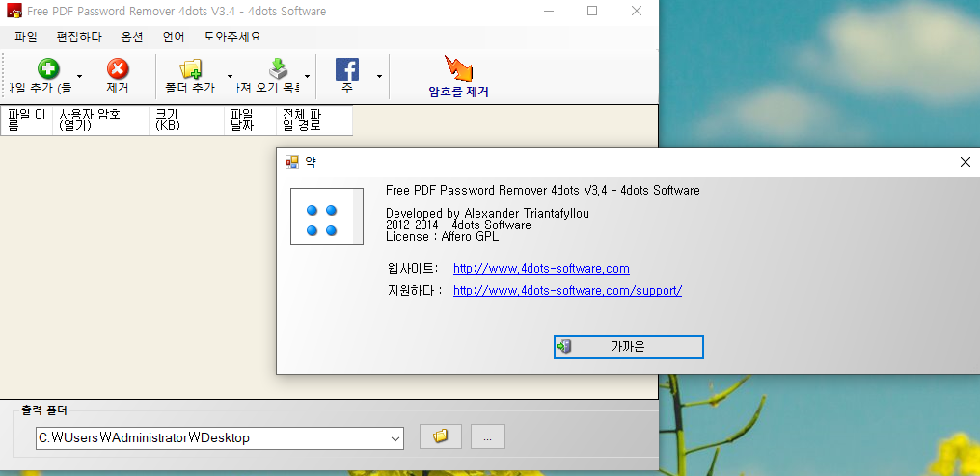
Task: Click the 약 dialog title bar icon
Action: (x=292, y=163)
